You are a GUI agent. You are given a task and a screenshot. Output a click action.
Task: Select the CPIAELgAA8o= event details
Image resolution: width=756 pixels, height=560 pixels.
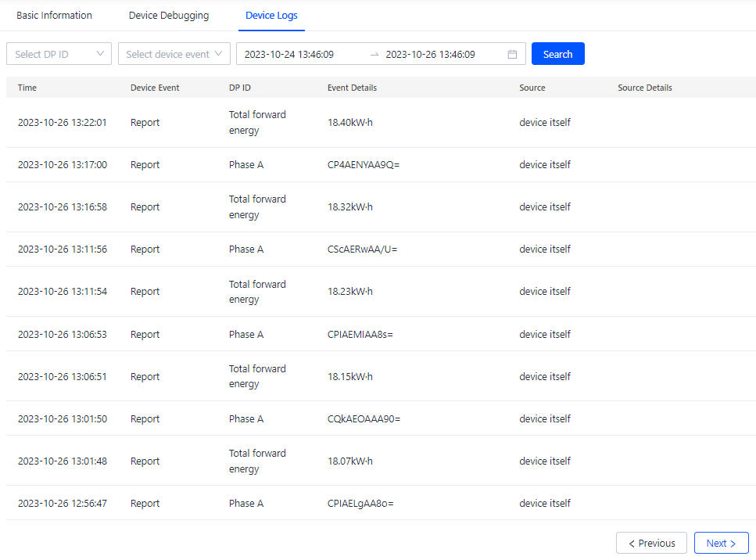[x=360, y=504]
